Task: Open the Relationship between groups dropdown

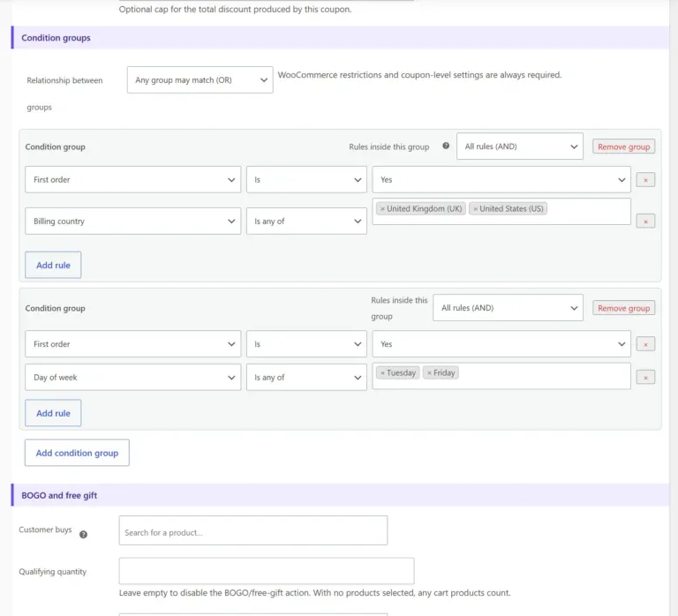Action: tap(200, 80)
